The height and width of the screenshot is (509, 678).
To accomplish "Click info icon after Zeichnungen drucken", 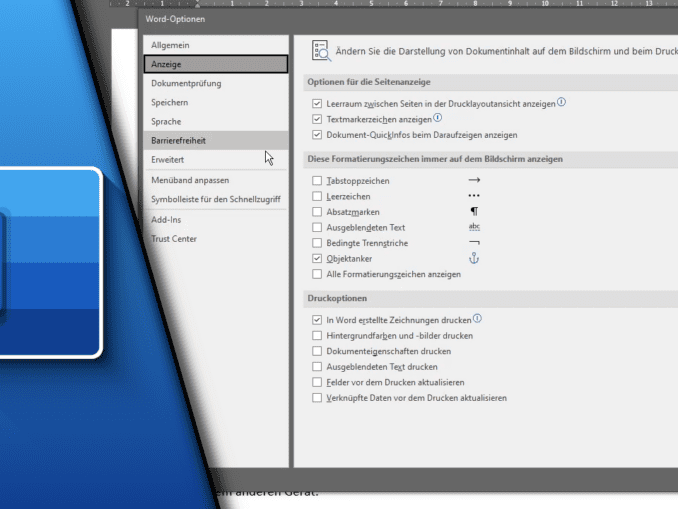I will point(477,318).
